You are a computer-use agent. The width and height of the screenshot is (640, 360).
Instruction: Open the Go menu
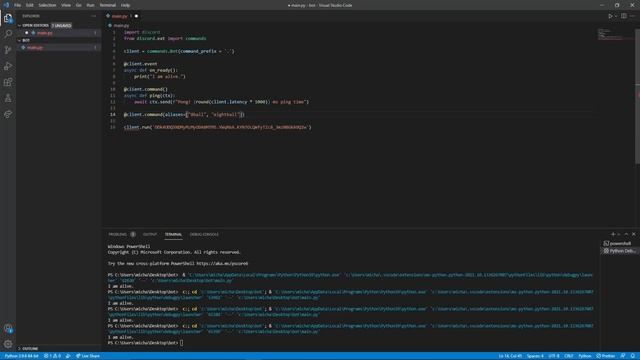point(78,5)
